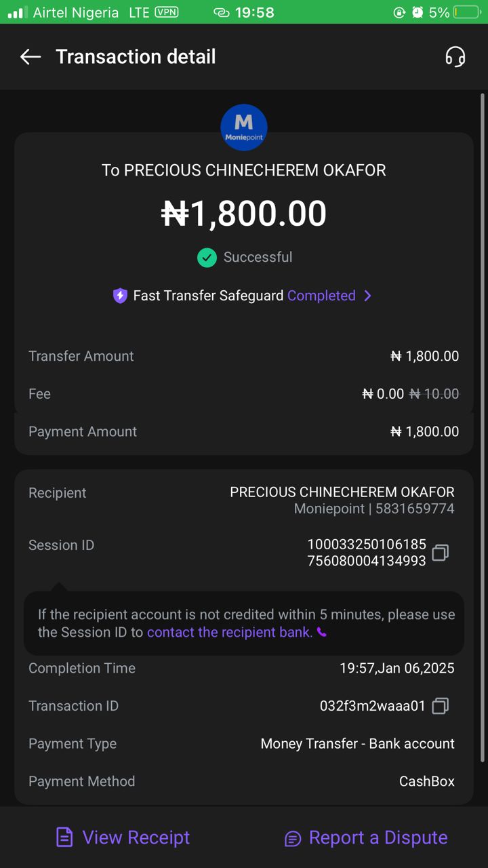Image resolution: width=488 pixels, height=868 pixels.
Task: Tap View Receipt button
Action: pos(136,837)
